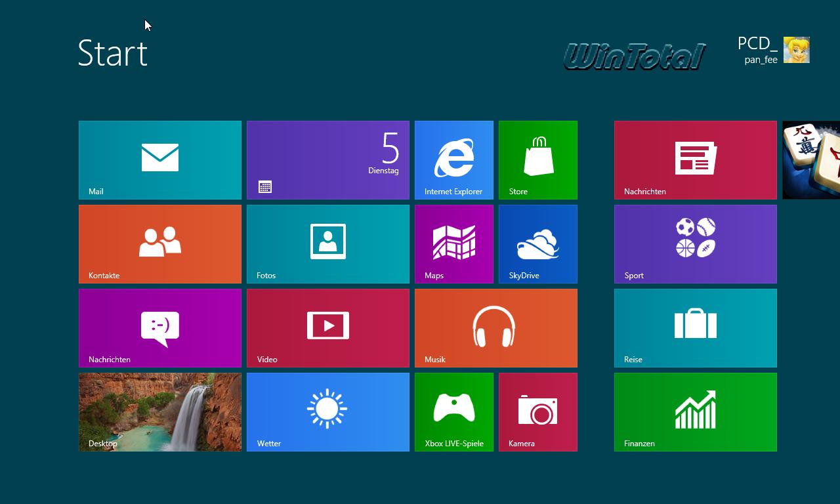
Task: Open the Video tile with play icon
Action: click(x=328, y=328)
